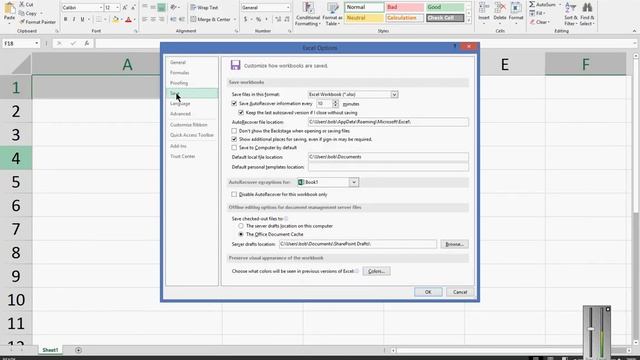Increase AutoRecover minutes with stepper
This screenshot has height=360, width=640.
coord(335,102)
